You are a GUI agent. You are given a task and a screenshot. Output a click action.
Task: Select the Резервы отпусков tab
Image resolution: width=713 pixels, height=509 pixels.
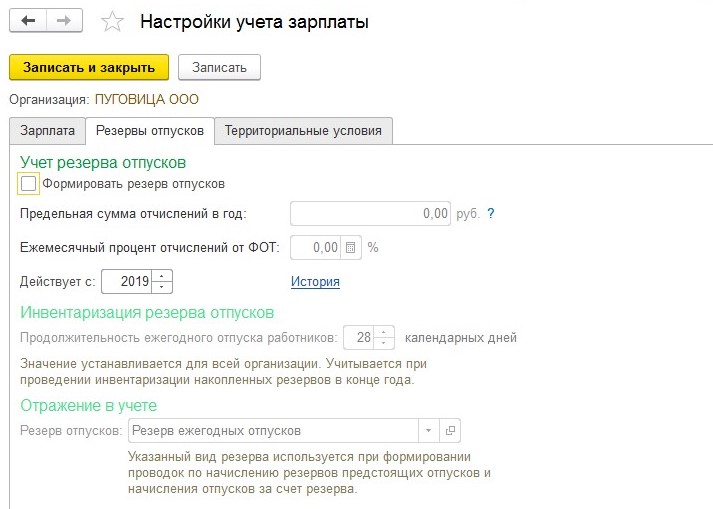click(149, 131)
